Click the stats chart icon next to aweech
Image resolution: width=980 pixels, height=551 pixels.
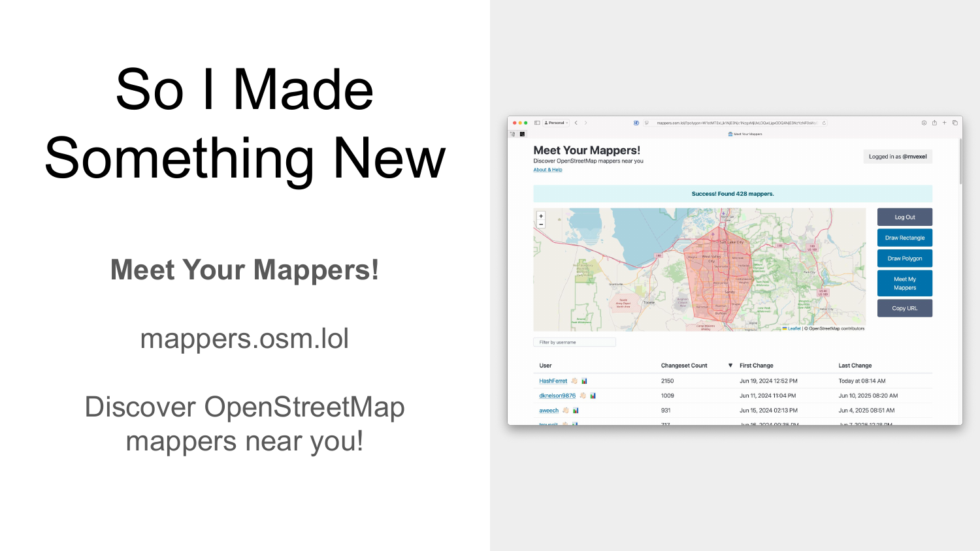tap(576, 411)
